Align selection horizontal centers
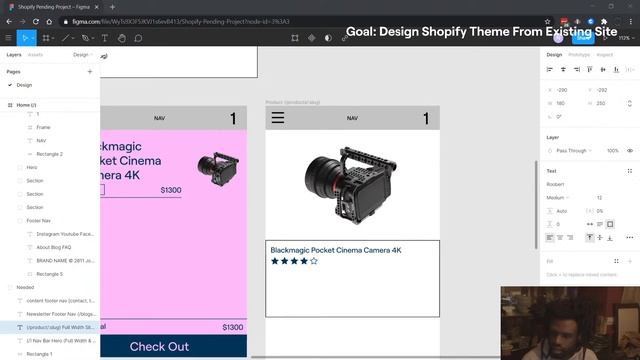The height and width of the screenshot is (360, 640). pyautogui.click(x=563, y=69)
